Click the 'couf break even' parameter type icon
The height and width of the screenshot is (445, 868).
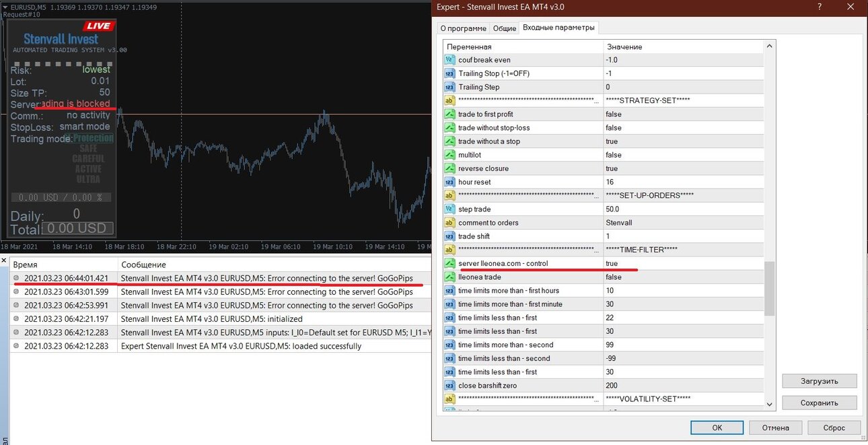[x=450, y=60]
